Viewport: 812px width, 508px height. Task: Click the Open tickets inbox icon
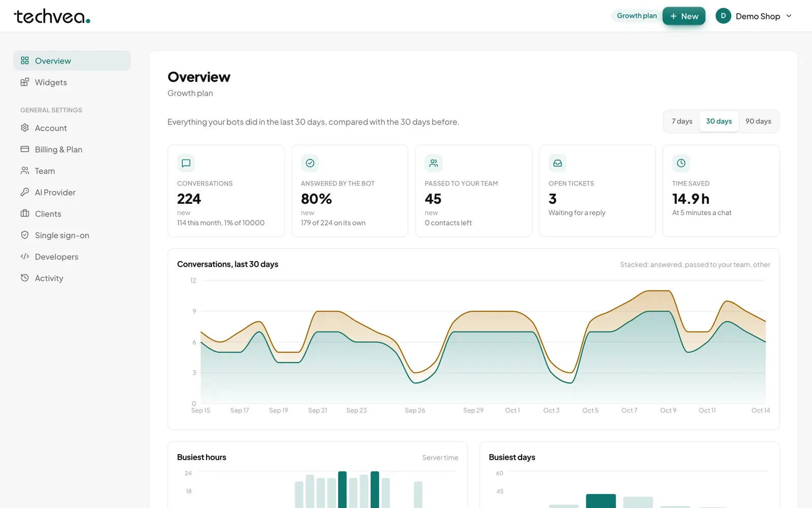[558, 163]
